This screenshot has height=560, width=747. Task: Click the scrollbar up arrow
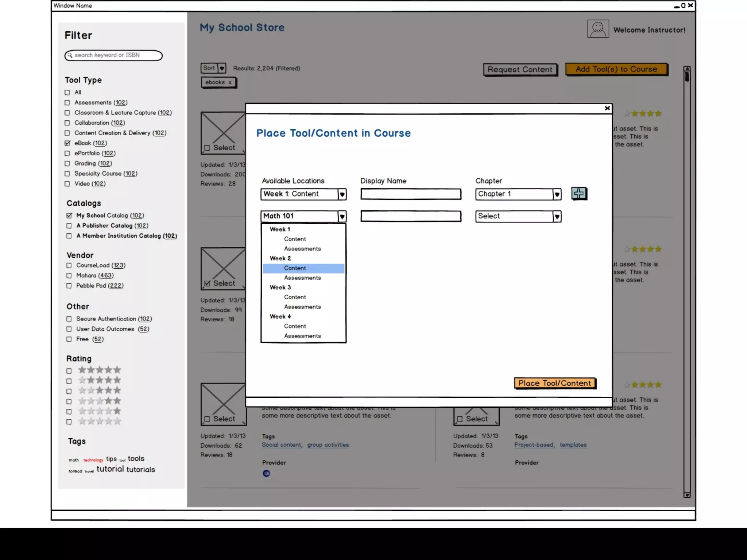point(687,69)
